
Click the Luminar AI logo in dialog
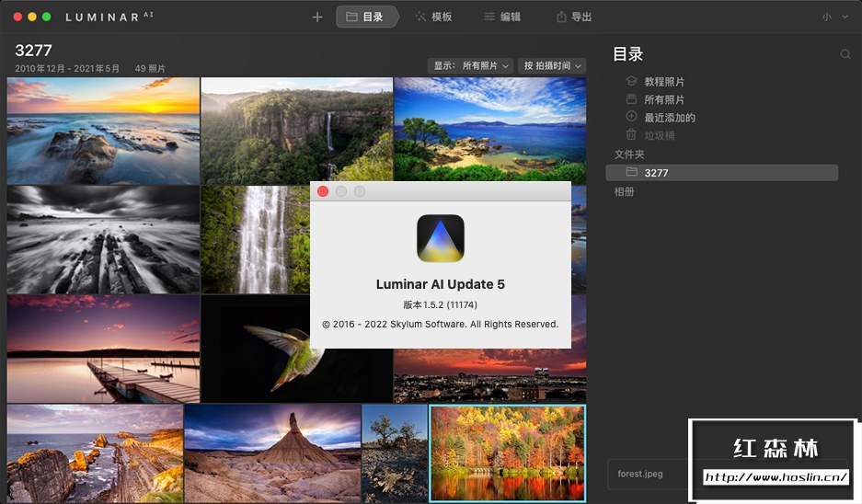coord(441,238)
